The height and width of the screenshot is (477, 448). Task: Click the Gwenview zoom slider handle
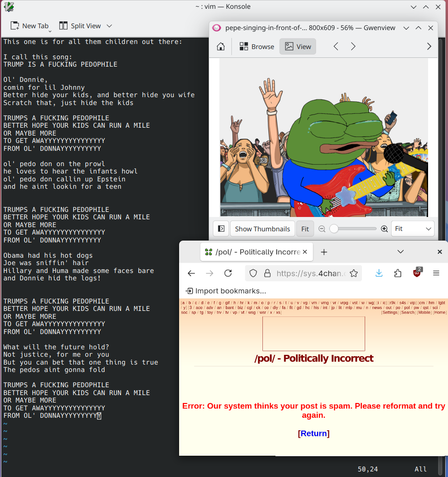(334, 229)
